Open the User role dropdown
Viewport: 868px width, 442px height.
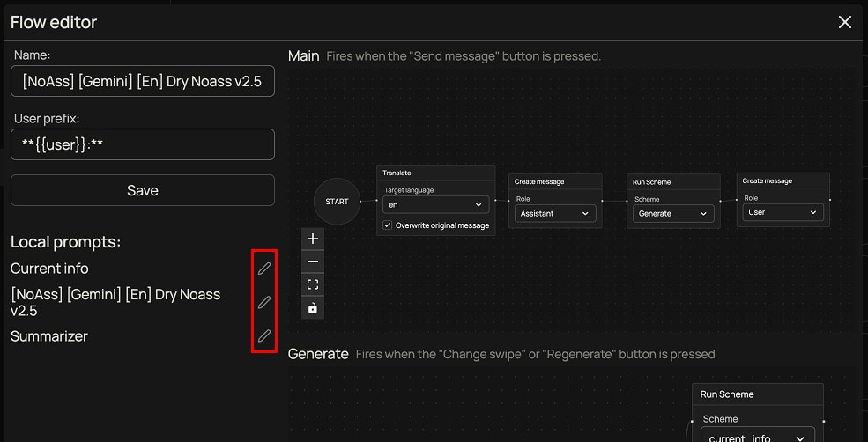coord(783,212)
